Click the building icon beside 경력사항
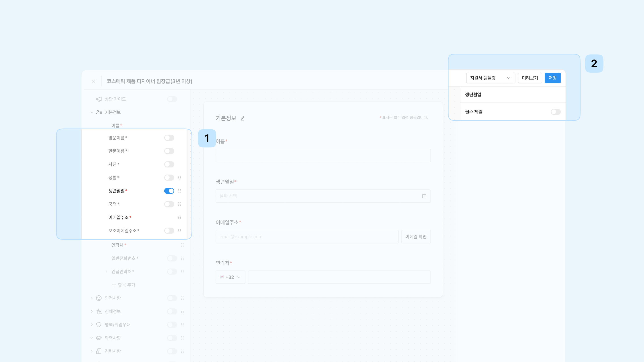Viewport: 644px width, 362px height. pyautogui.click(x=99, y=351)
